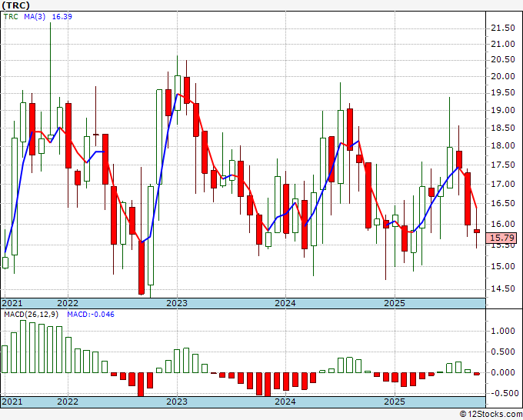This screenshot has width=523, height=420.
Task: Click 2021 on the MACD panel time axis
Action: [x=12, y=402]
